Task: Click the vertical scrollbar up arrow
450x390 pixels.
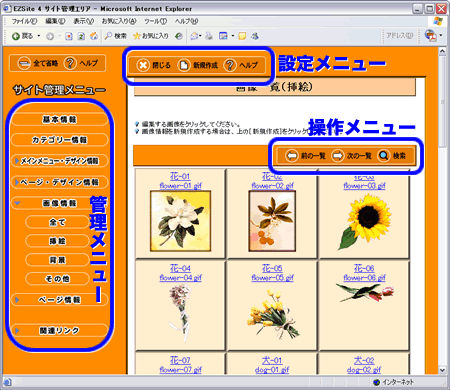Action: pyautogui.click(x=442, y=51)
